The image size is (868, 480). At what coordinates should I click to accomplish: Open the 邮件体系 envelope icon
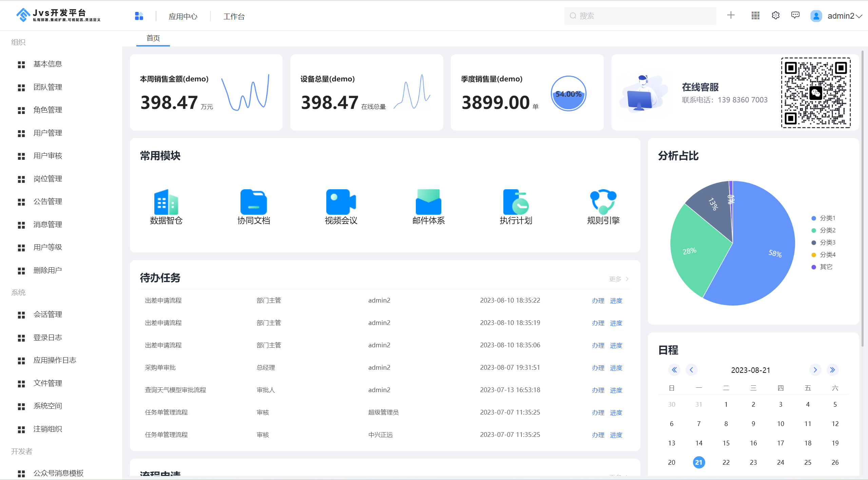click(428, 202)
